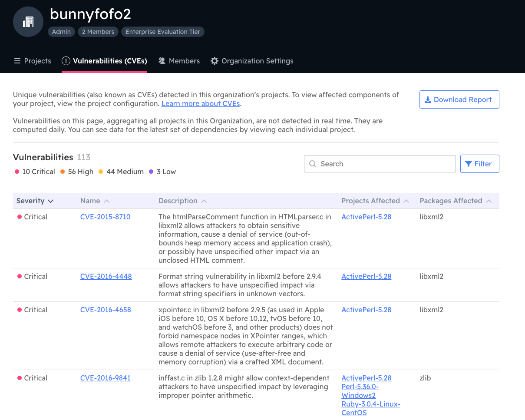The height and width of the screenshot is (420, 525).
Task: Open the Filter button
Action: point(480,164)
